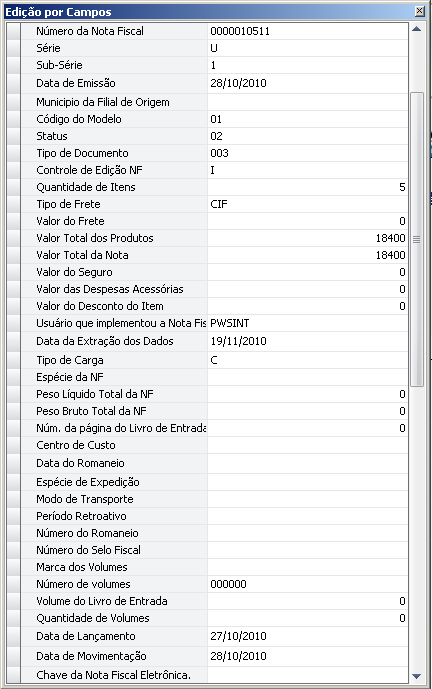Click the Série value field
Screen dimensions: 432x689
pos(308,48)
